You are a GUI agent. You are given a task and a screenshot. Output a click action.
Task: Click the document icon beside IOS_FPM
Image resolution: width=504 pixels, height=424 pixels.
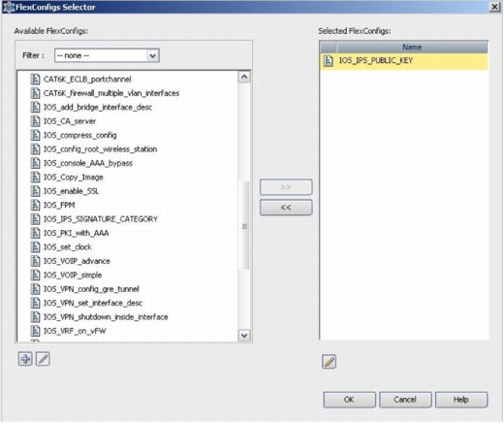click(35, 206)
